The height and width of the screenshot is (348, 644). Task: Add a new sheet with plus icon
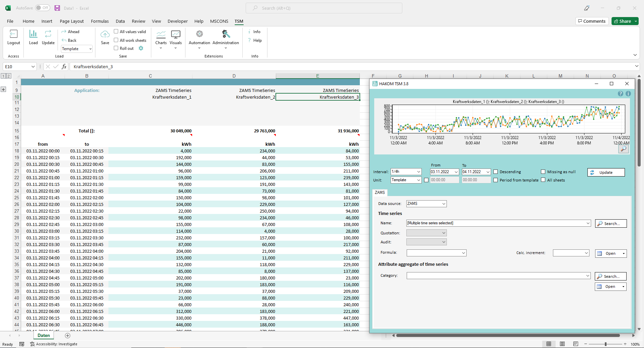[68, 336]
